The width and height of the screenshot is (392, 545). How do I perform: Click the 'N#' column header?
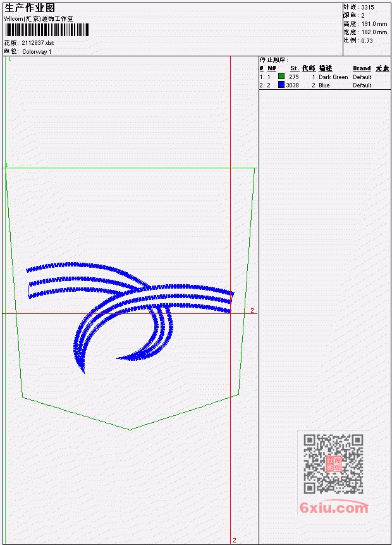point(271,68)
